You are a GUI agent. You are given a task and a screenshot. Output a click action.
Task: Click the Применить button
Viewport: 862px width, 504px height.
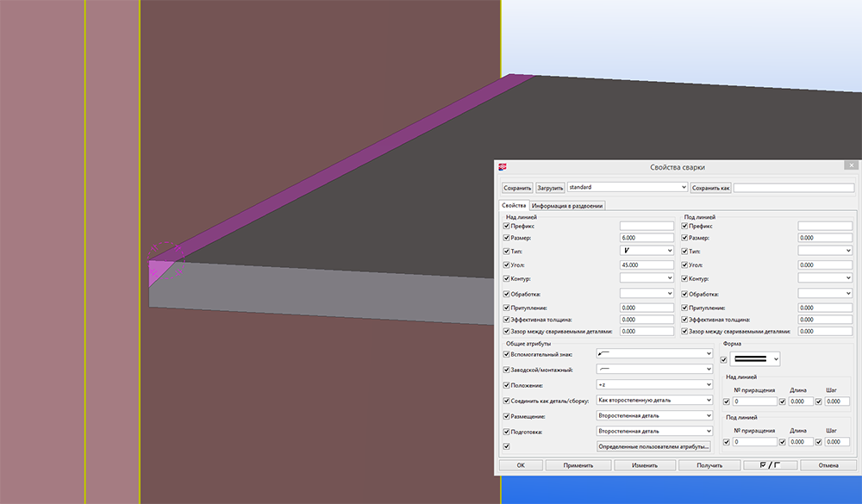click(x=578, y=465)
